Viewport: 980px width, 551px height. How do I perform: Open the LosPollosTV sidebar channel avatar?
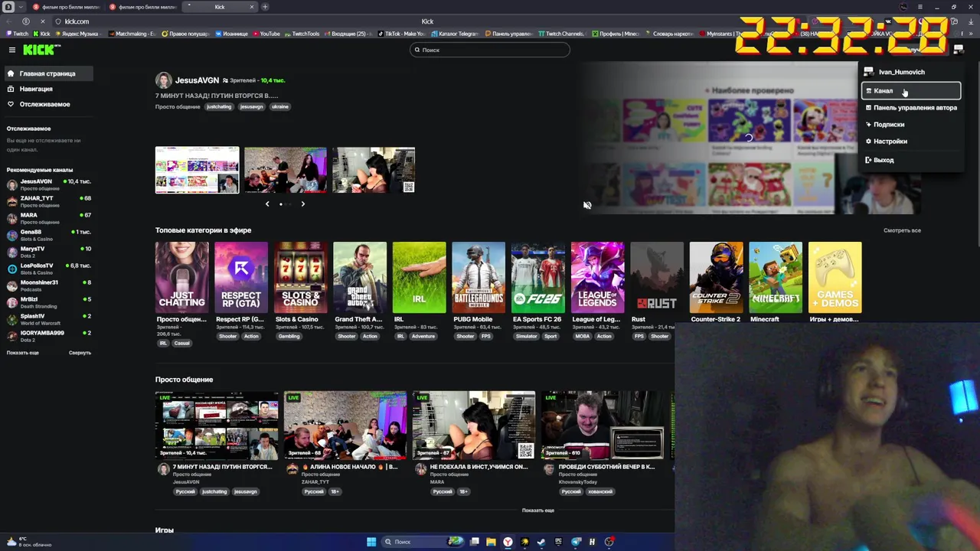tap(12, 269)
